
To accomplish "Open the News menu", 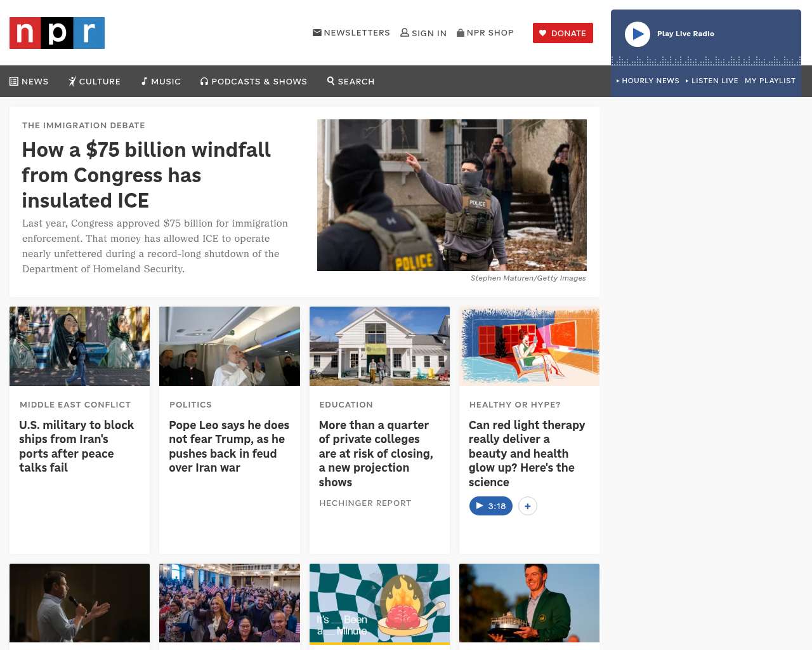I will coord(29,81).
